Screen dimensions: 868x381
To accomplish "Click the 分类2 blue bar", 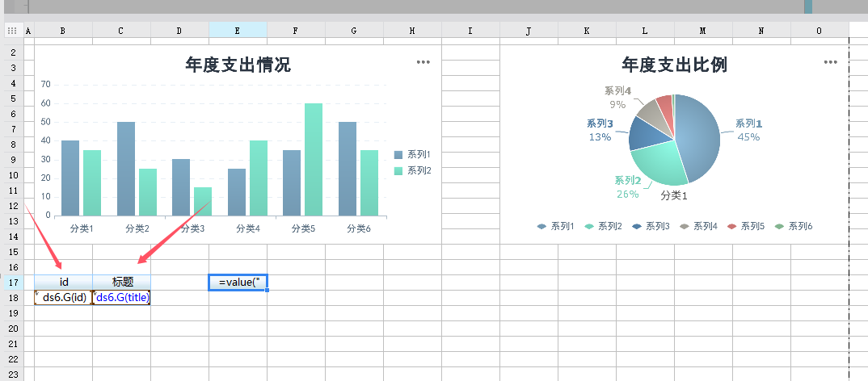I will pos(126,169).
